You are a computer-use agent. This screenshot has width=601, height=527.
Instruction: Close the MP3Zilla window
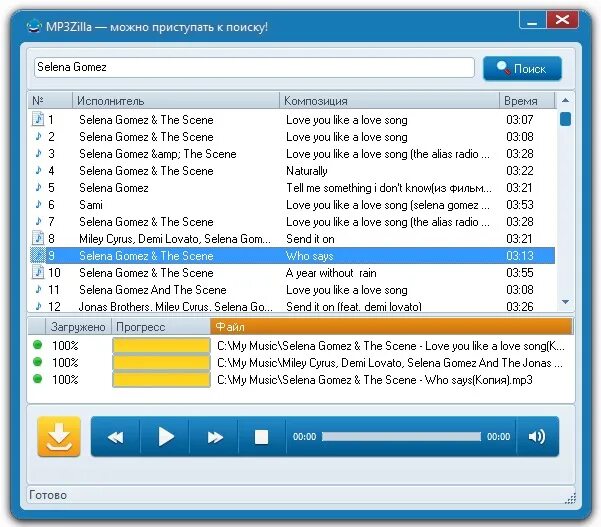coord(562,20)
